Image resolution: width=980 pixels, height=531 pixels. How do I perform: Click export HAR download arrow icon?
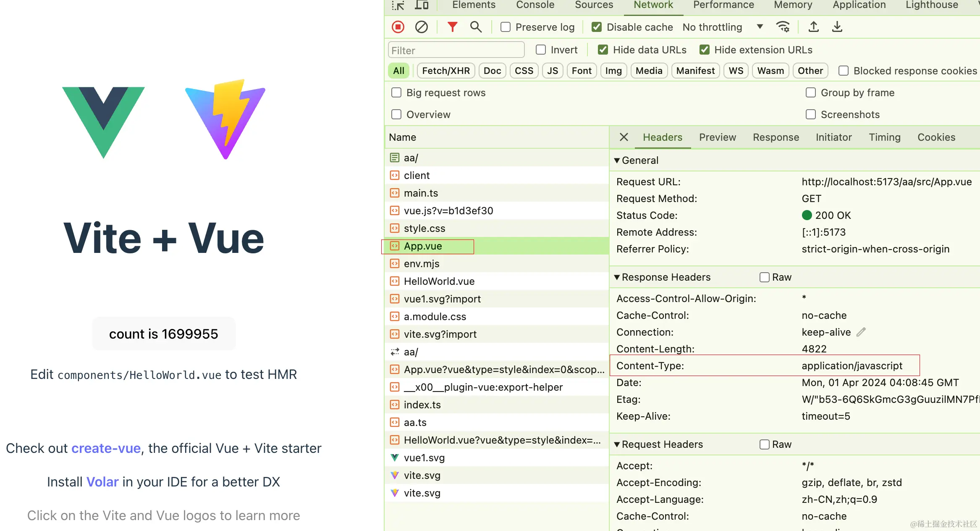point(837,27)
